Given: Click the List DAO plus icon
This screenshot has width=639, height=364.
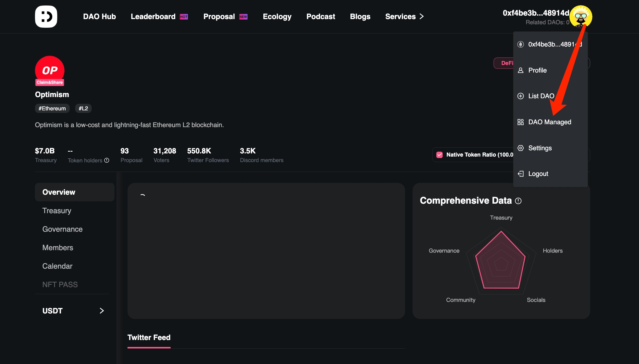Looking at the screenshot, I should [x=520, y=96].
